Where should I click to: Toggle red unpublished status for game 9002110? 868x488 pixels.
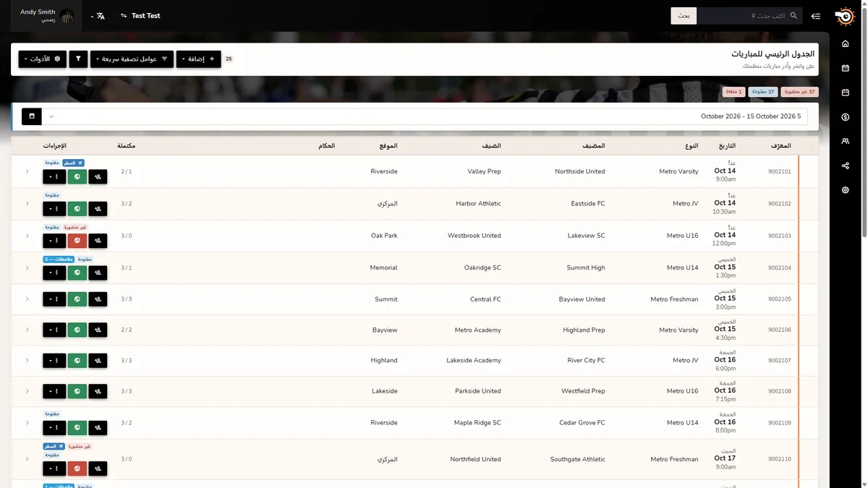(x=77, y=468)
